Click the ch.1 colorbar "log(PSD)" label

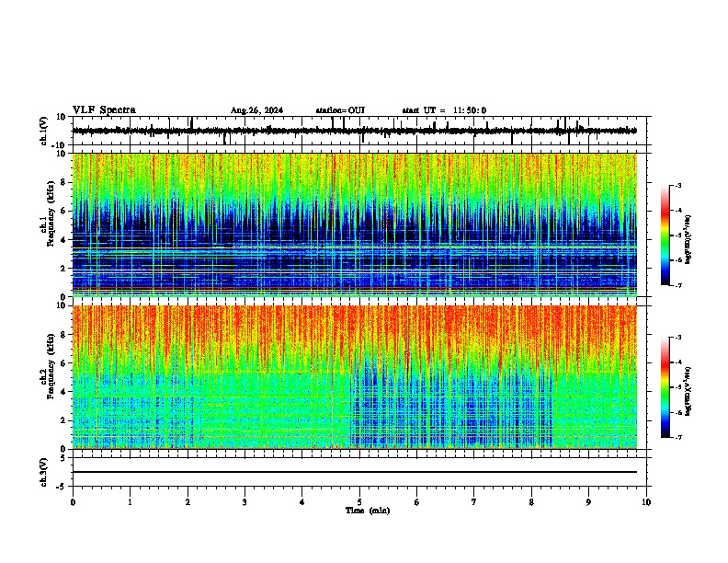click(x=688, y=239)
